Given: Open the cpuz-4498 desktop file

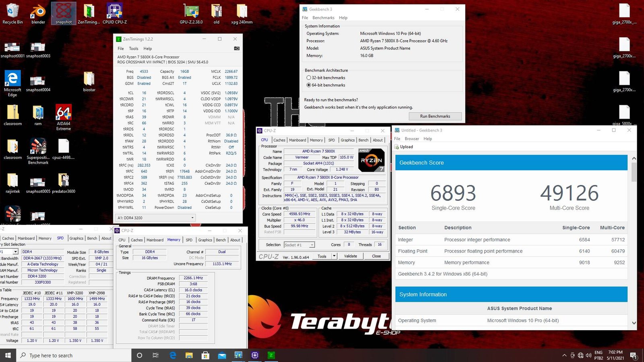Looking at the screenshot, I should [64, 149].
